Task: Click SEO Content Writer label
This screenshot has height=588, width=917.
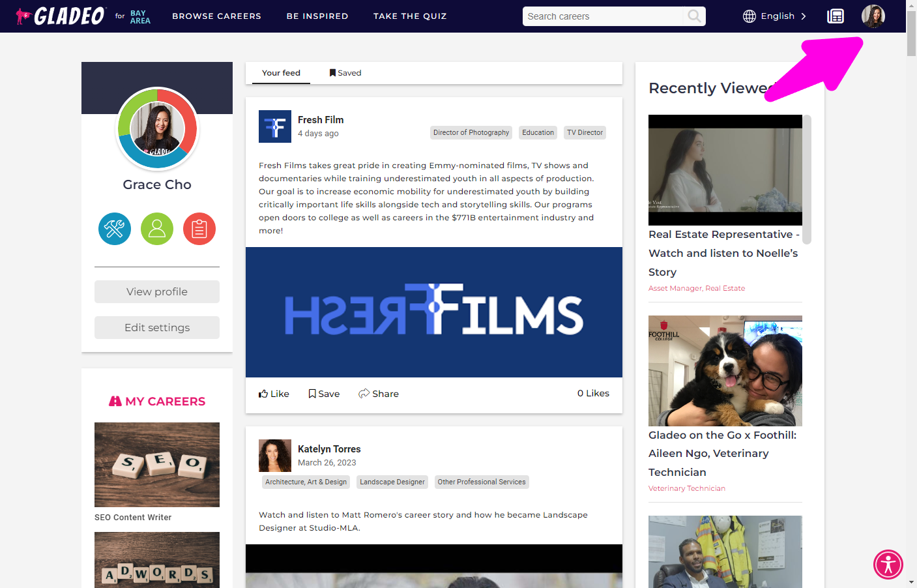Action: click(133, 518)
